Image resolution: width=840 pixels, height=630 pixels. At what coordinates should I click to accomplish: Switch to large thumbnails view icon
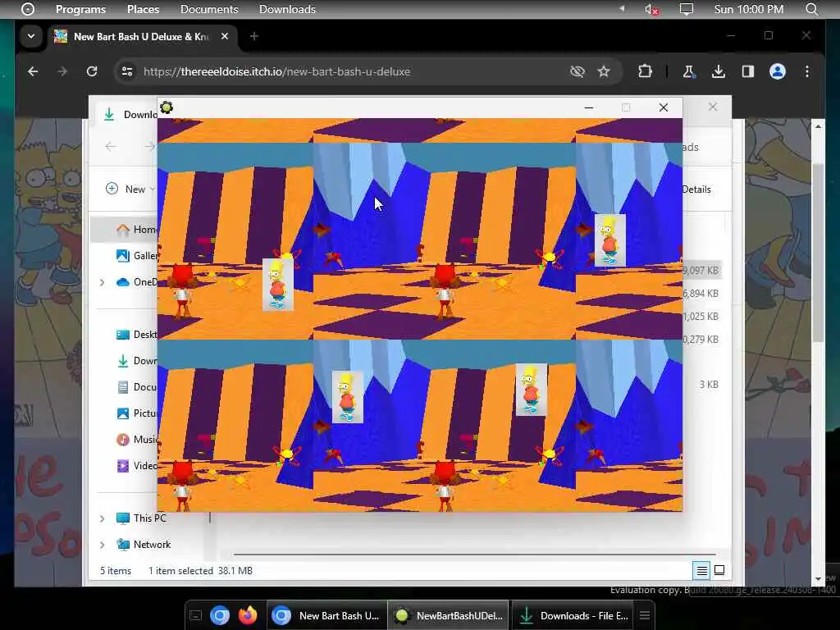click(719, 571)
